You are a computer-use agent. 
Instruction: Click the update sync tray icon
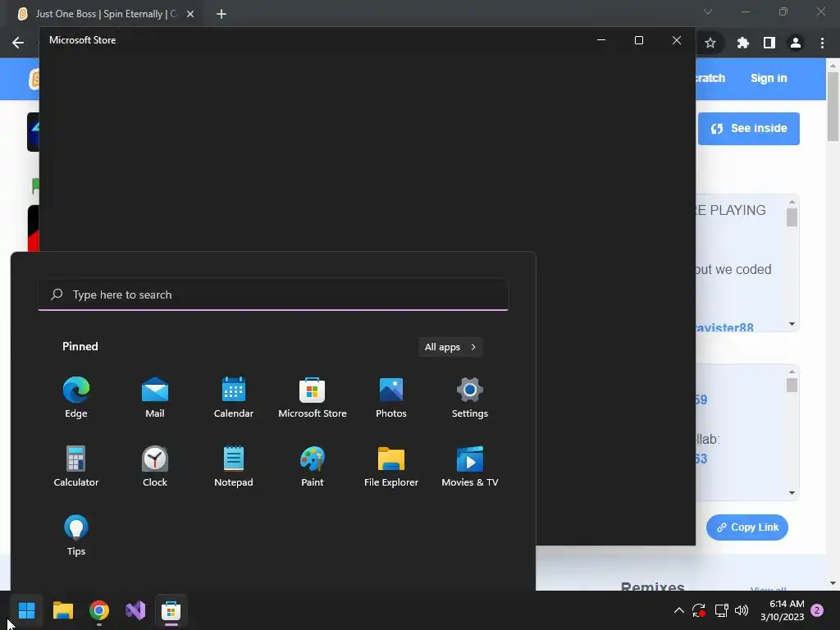tap(699, 610)
